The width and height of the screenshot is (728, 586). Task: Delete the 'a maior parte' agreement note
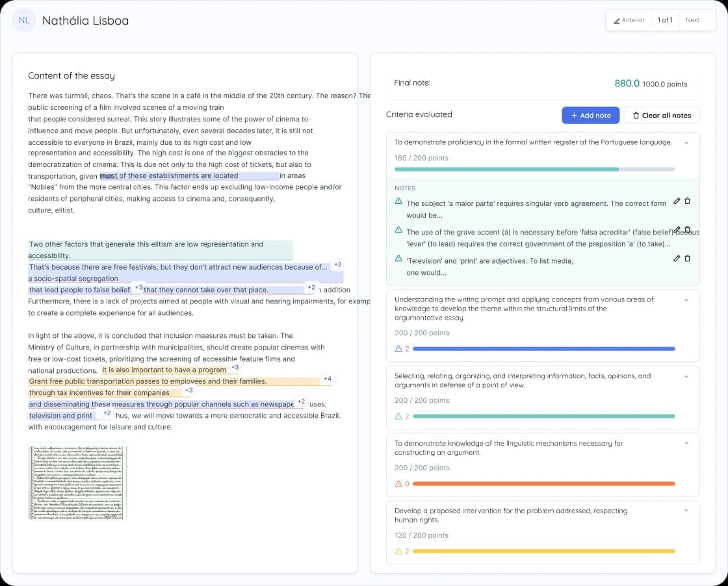[688, 201]
